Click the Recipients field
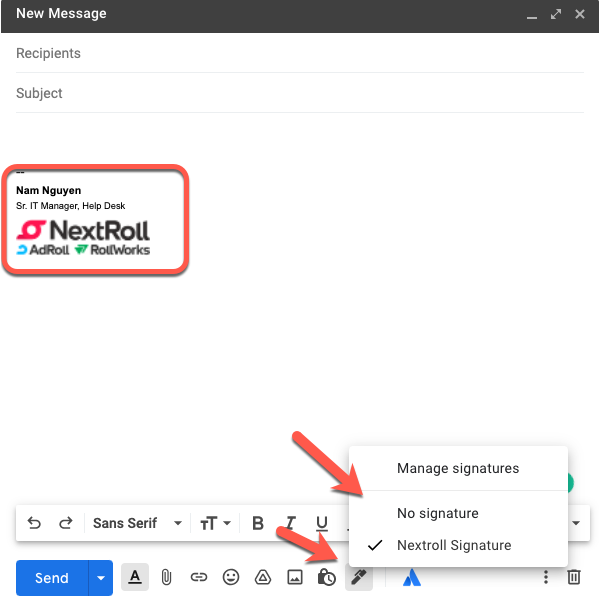603x613 pixels. click(300, 53)
